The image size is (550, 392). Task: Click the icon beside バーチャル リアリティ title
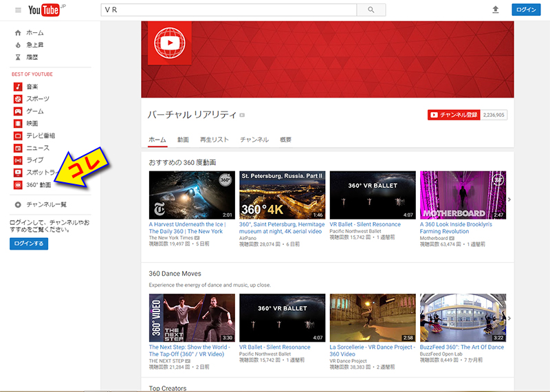coord(242,115)
